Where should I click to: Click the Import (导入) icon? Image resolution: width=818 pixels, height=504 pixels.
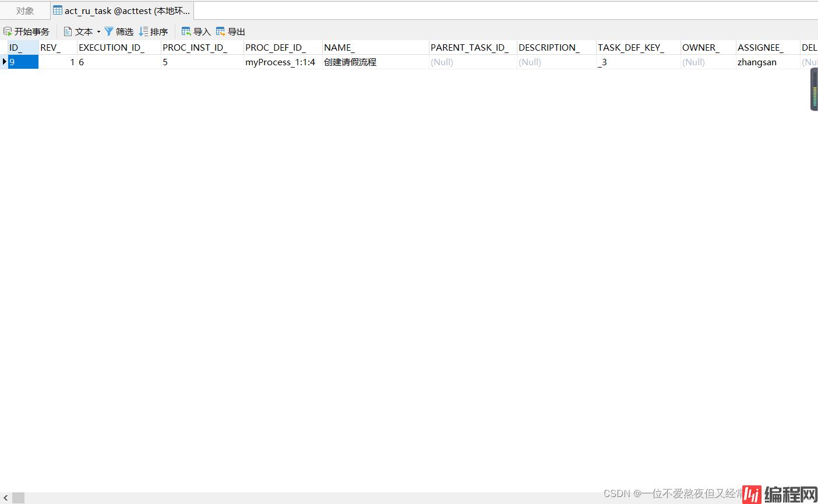[x=186, y=31]
